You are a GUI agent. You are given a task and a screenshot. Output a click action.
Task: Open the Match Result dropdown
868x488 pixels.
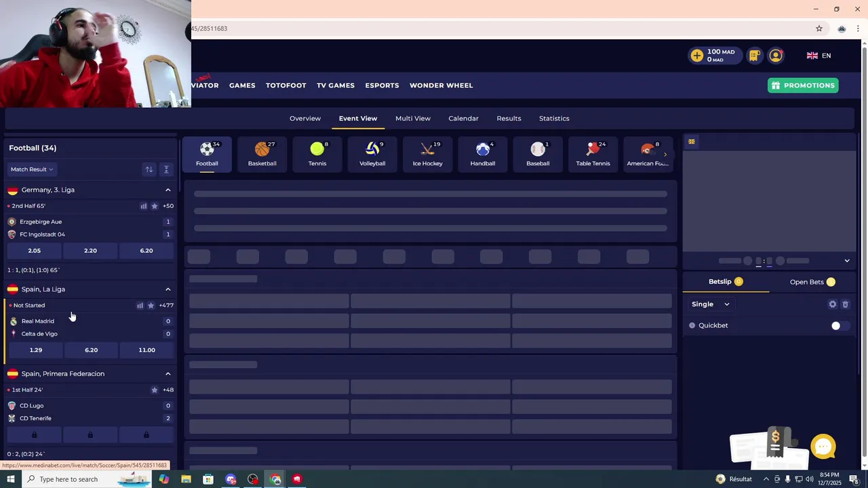(32, 169)
